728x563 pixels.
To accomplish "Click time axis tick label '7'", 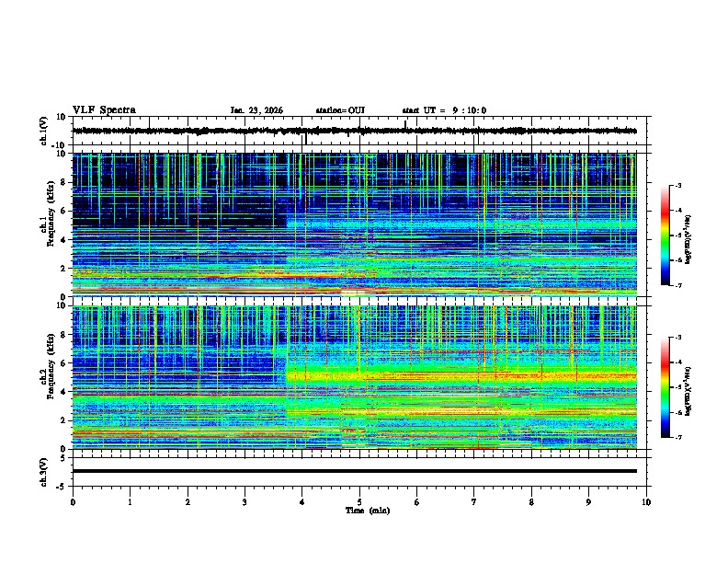I will coord(474,502).
